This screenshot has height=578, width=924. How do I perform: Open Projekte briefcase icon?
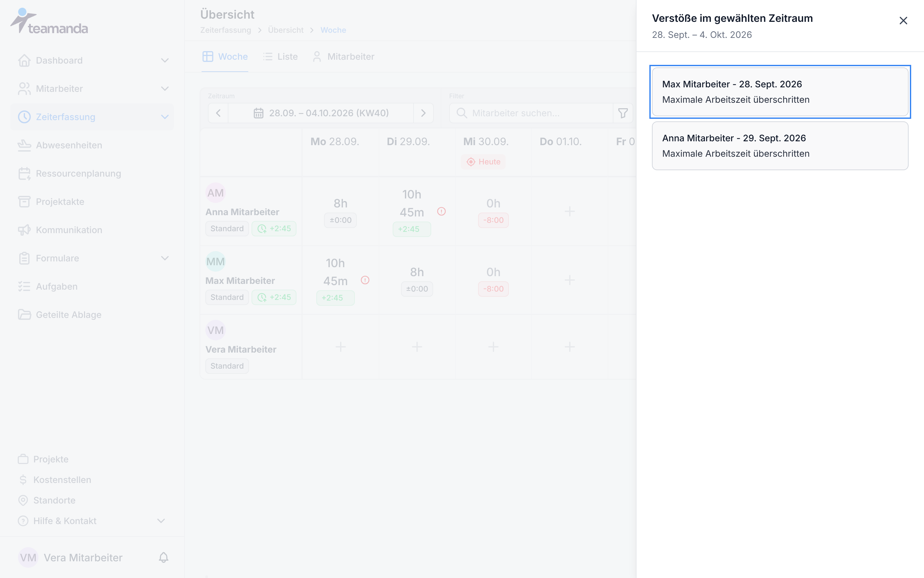click(23, 459)
